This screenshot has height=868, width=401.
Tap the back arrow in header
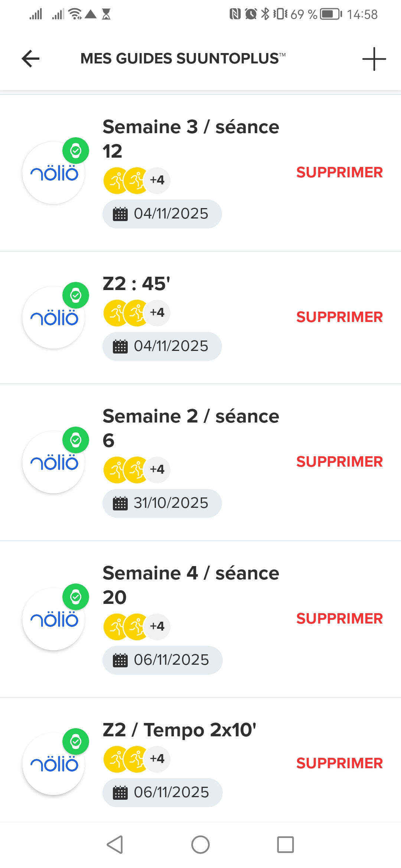click(30, 59)
